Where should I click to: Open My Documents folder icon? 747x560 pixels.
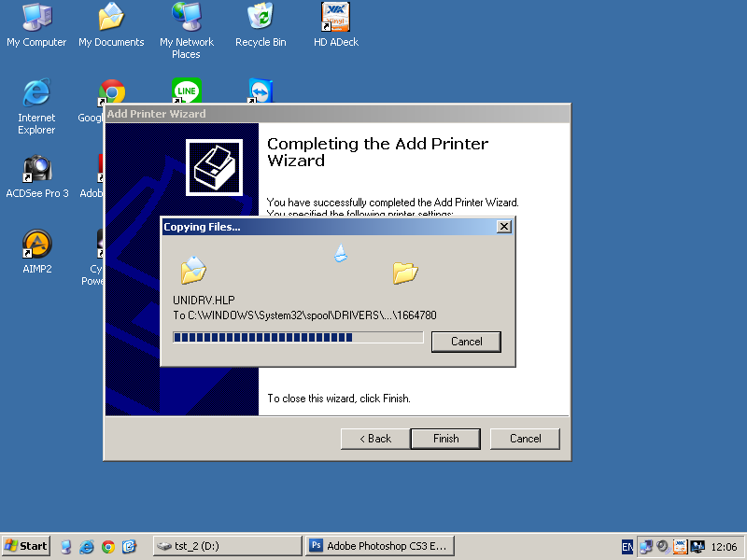111,26
